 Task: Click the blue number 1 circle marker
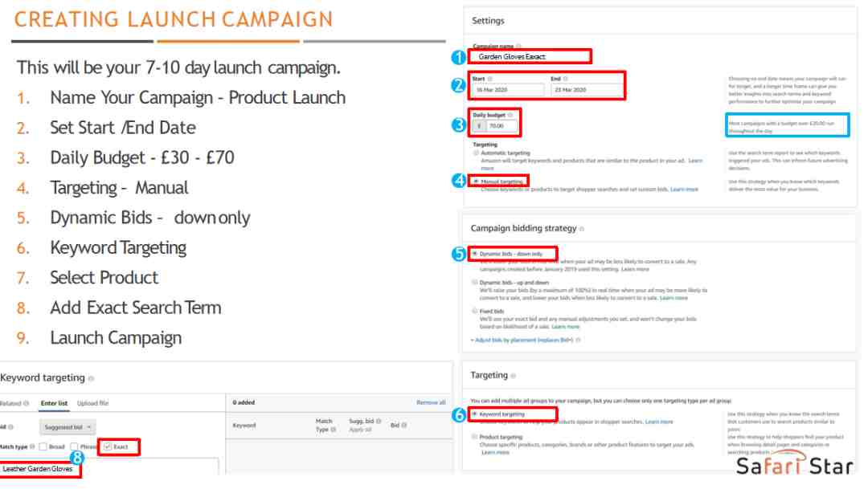coord(458,57)
